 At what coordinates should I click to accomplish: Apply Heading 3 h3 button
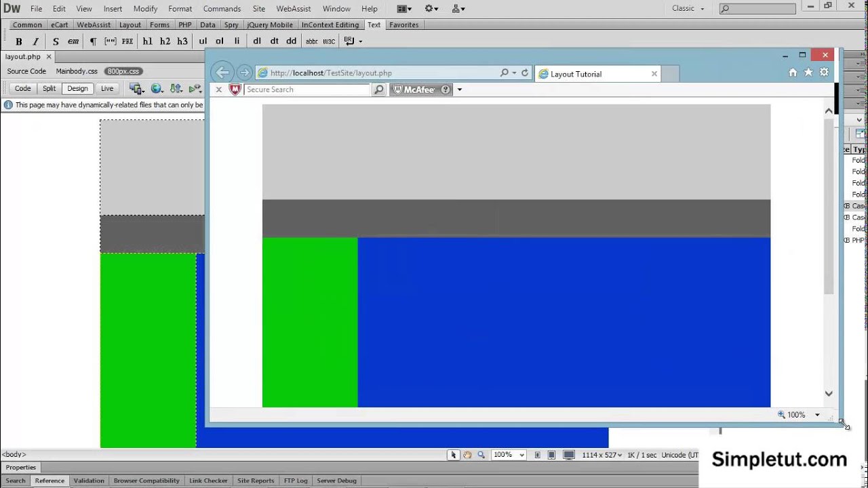tap(182, 41)
